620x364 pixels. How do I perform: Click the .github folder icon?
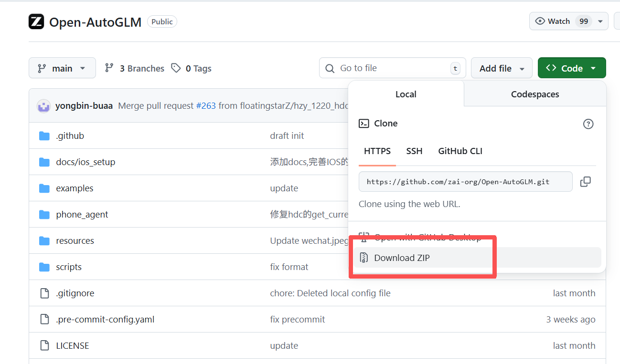(x=44, y=136)
